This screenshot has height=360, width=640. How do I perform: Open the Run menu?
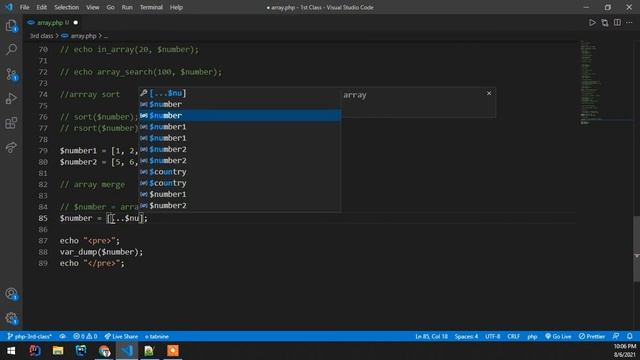127,7
